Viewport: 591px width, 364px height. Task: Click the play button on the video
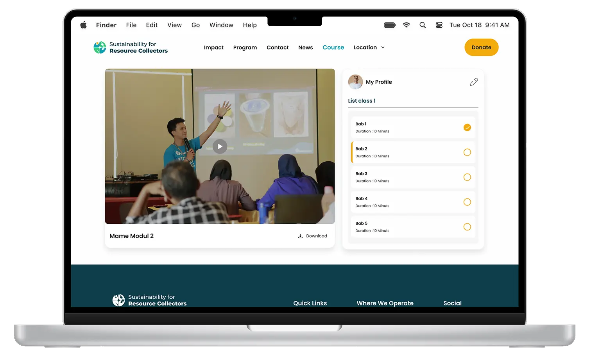[220, 146]
